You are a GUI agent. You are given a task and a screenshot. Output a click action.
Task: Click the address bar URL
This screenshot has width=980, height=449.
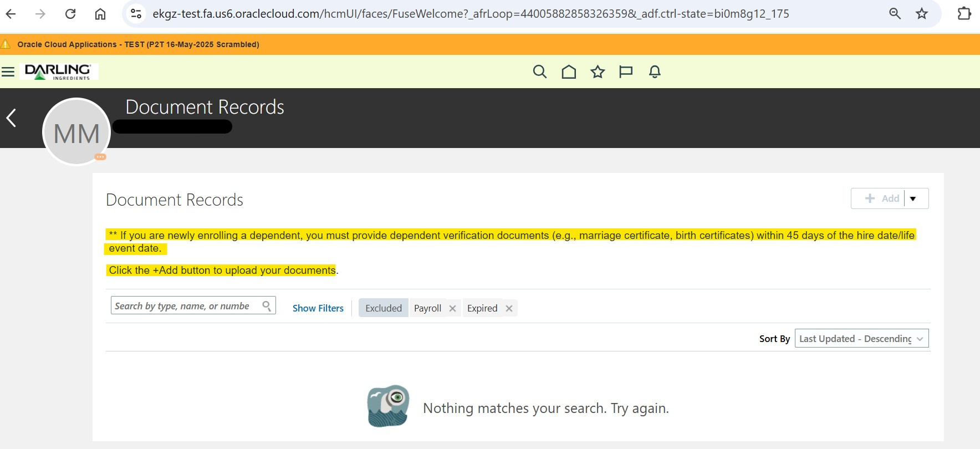471,14
